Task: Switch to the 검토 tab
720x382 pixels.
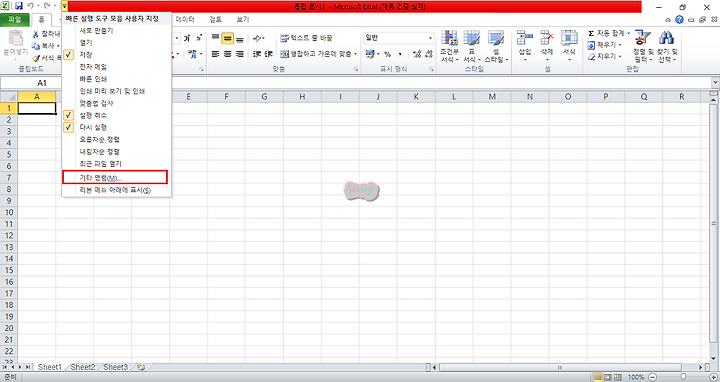Action: pyautogui.click(x=215, y=19)
